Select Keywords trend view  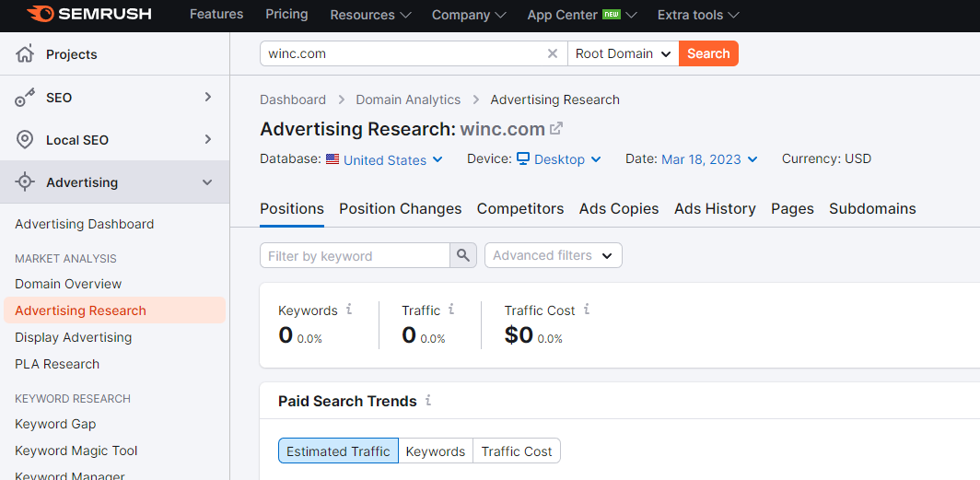coord(436,451)
